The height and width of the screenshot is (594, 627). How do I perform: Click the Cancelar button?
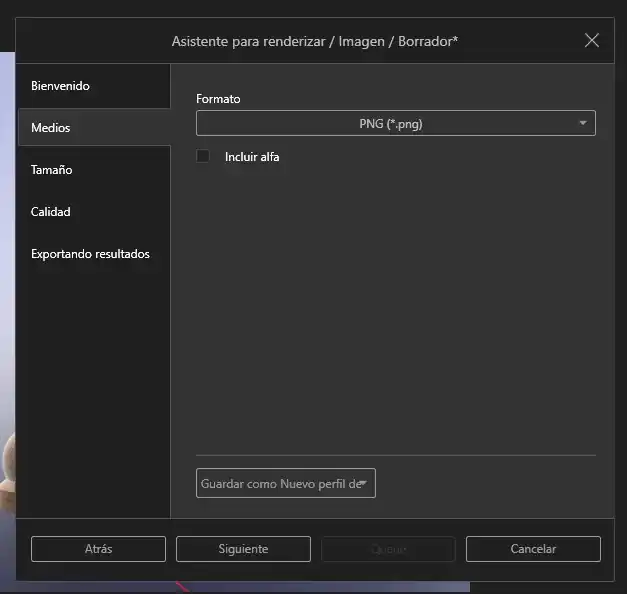click(x=533, y=549)
